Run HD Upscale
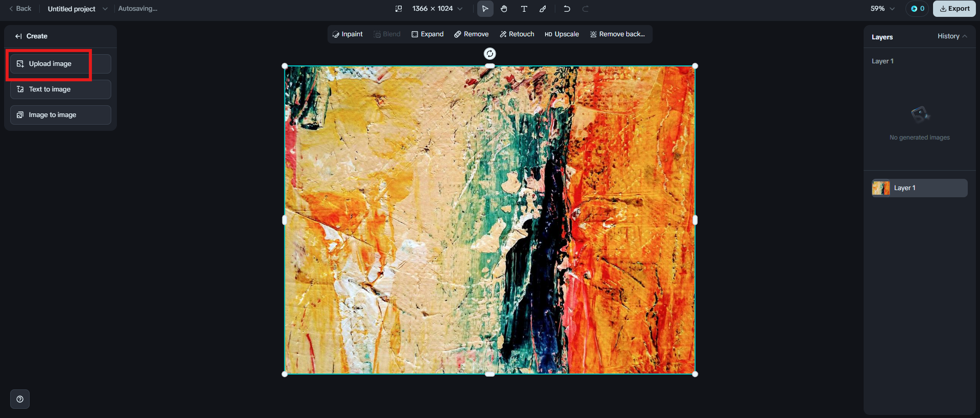980x418 pixels. pyautogui.click(x=561, y=34)
